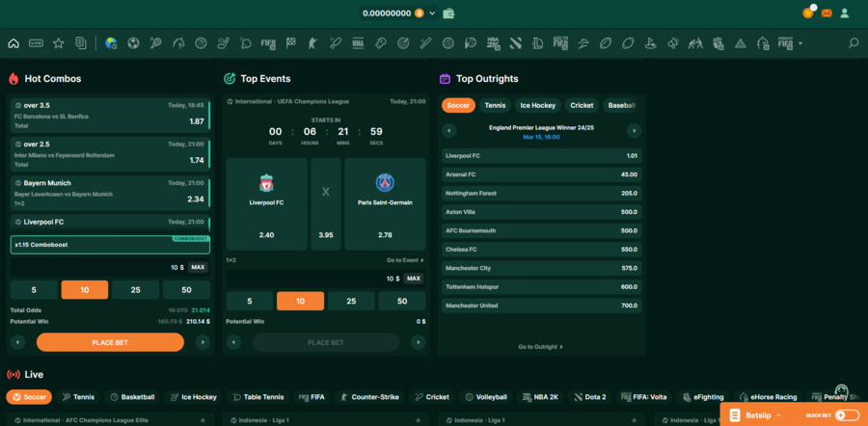
Task: Switch to Ice Hockey outrights tab
Action: click(x=537, y=105)
